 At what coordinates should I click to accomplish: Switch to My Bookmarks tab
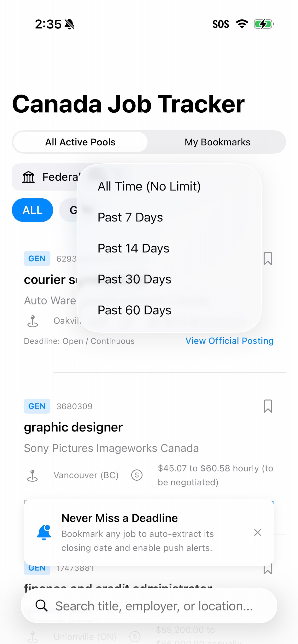click(x=217, y=142)
